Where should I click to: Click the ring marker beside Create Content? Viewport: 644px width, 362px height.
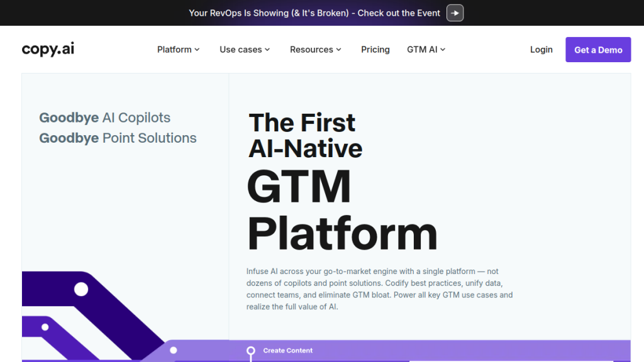pyautogui.click(x=251, y=351)
